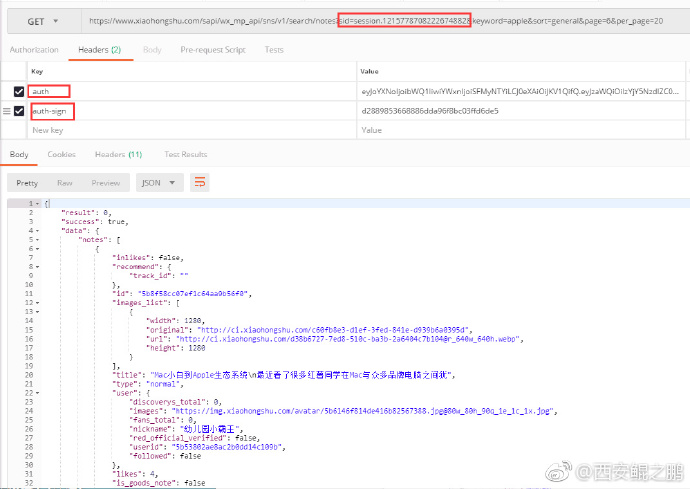
Task: Open the response Cookies tab
Action: [x=62, y=154]
